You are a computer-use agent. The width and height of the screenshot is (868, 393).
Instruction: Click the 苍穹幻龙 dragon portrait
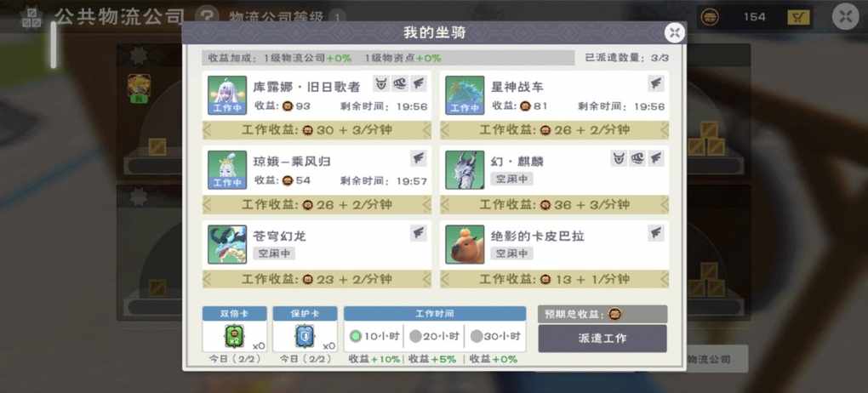coord(227,245)
